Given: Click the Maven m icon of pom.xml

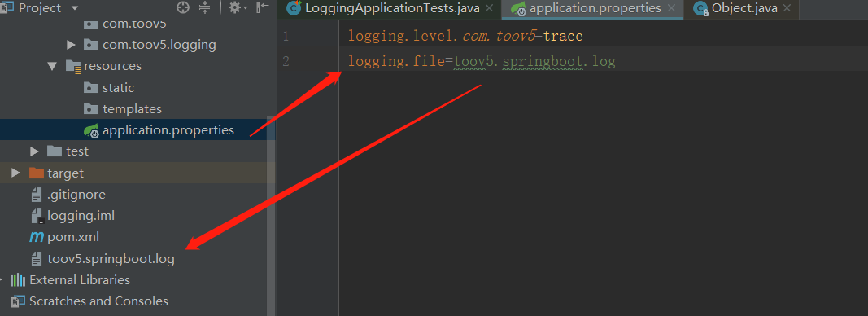Looking at the screenshot, I should pos(37,238).
